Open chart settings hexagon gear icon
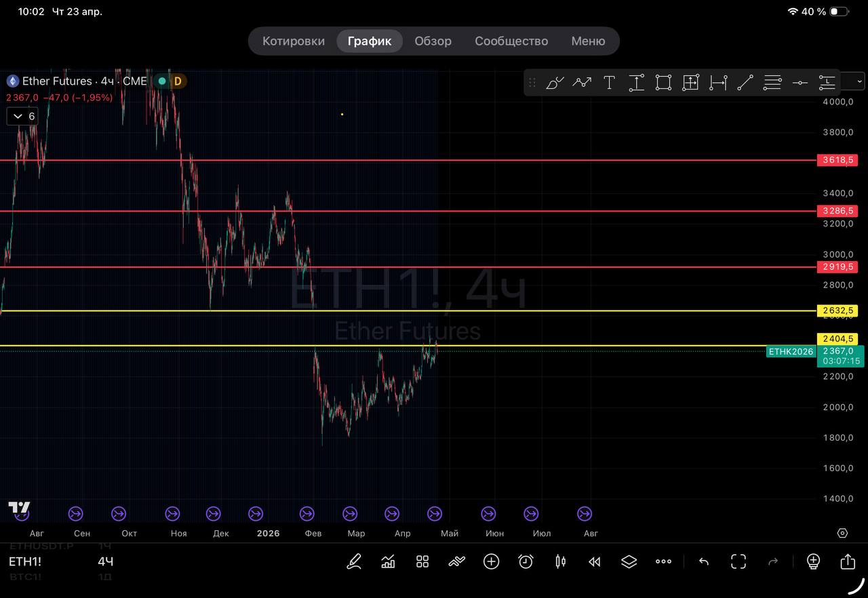The height and width of the screenshot is (598, 868). click(x=842, y=533)
